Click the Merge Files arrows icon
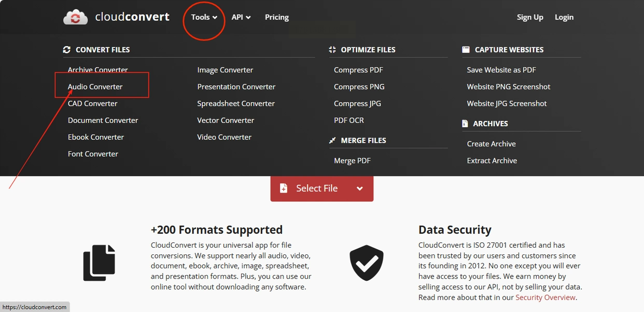644x312 pixels. (332, 141)
